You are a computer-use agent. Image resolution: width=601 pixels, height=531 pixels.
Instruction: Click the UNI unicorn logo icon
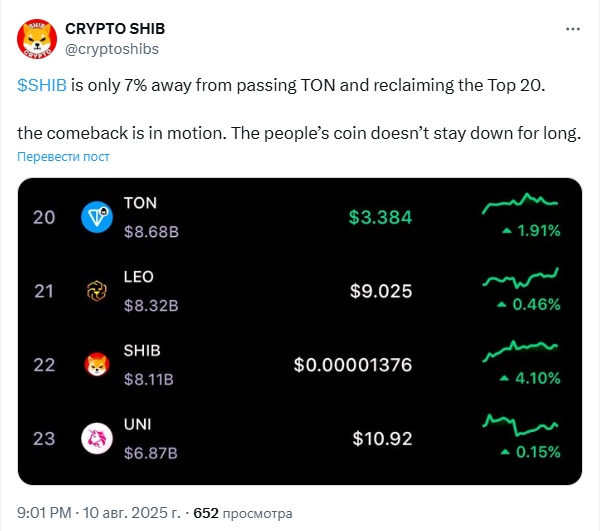pyautogui.click(x=97, y=438)
